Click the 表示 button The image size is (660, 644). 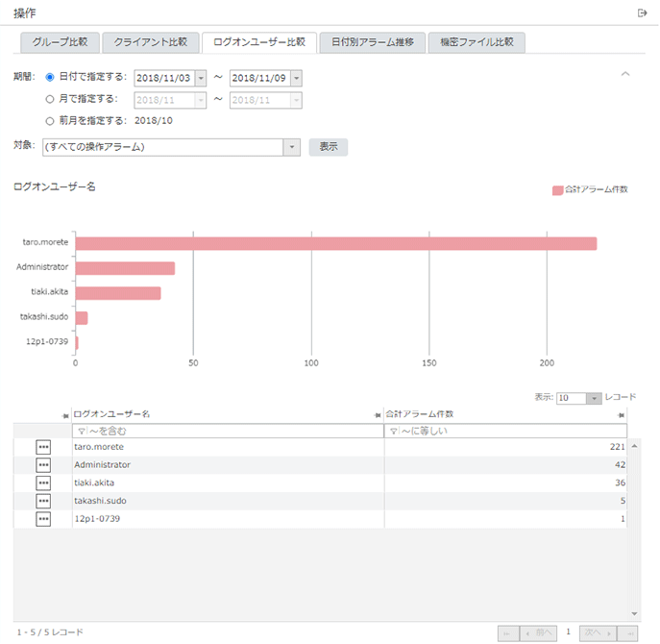[x=328, y=147]
